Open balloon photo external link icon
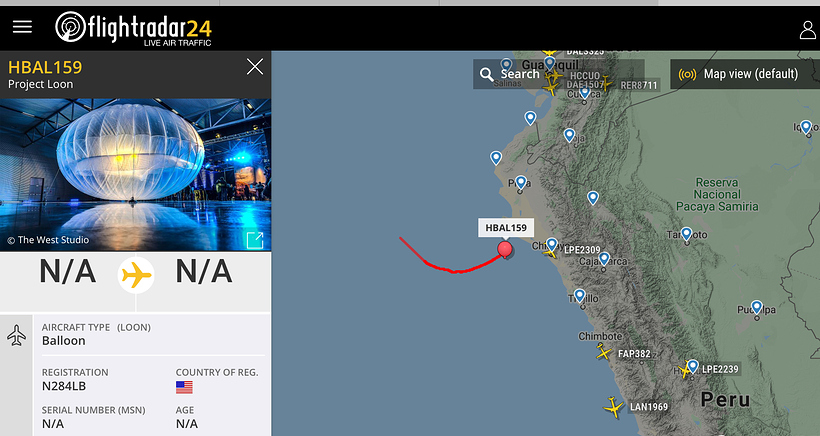The width and height of the screenshot is (820, 436). point(255,240)
